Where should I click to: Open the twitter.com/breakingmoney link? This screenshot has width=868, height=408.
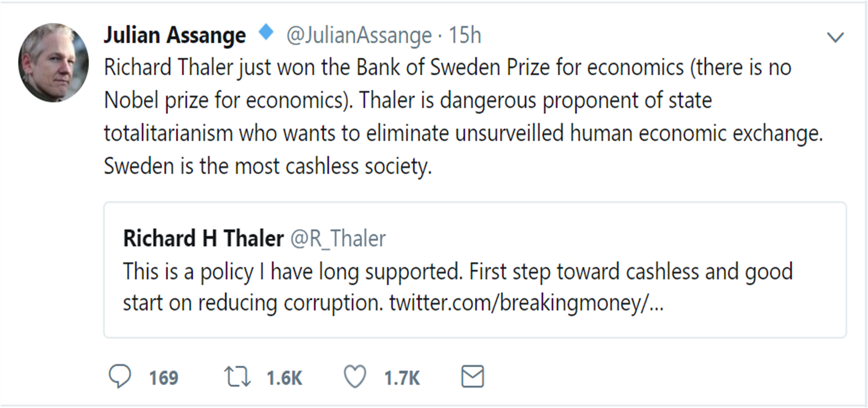[526, 304]
